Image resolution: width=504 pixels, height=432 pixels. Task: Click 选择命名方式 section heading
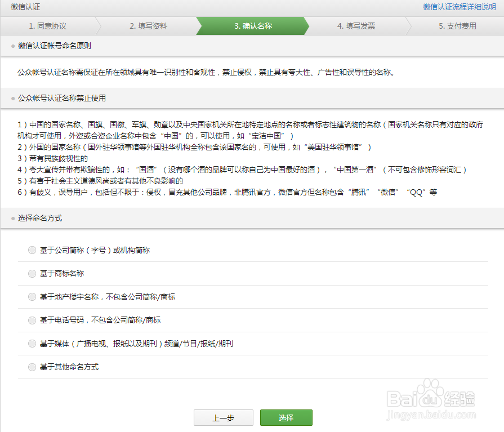pos(40,218)
